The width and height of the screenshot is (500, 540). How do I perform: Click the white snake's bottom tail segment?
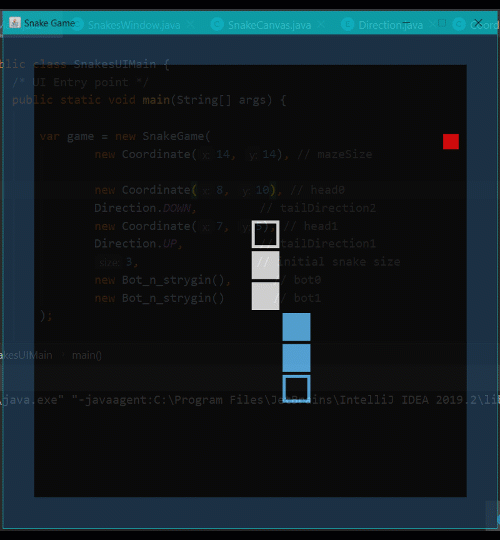265,296
